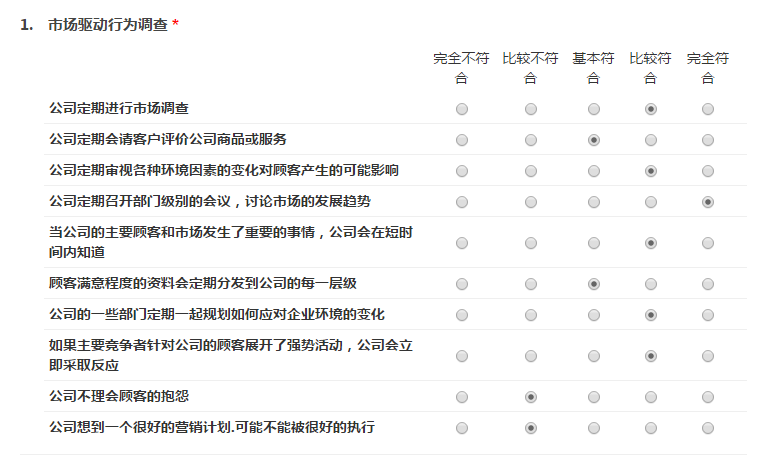
Task: Mark 比较符合 for 公司想到一个很好的营销计划 row
Action: 651,428
